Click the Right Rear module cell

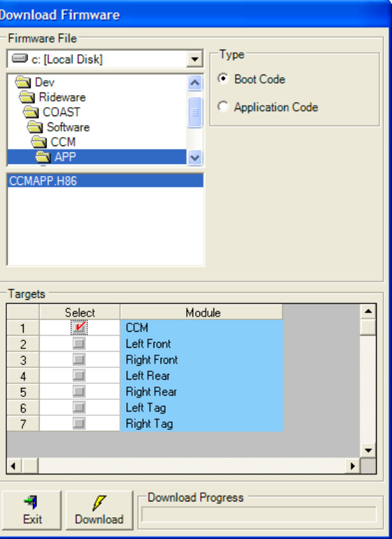201,392
